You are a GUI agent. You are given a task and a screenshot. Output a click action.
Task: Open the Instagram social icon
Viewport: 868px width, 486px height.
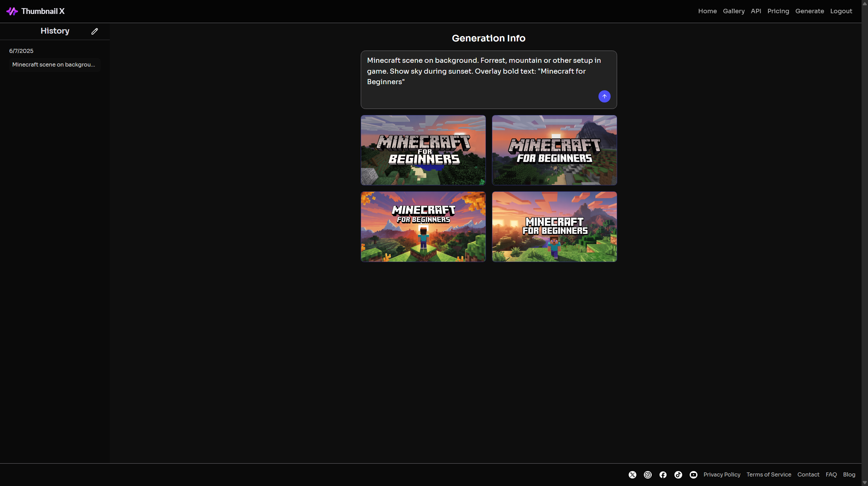[648, 475]
